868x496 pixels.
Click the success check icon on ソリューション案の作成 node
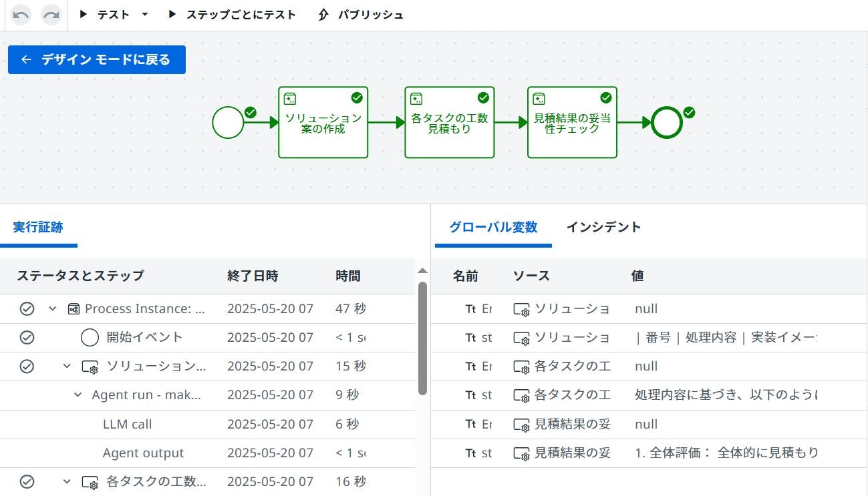tap(356, 97)
